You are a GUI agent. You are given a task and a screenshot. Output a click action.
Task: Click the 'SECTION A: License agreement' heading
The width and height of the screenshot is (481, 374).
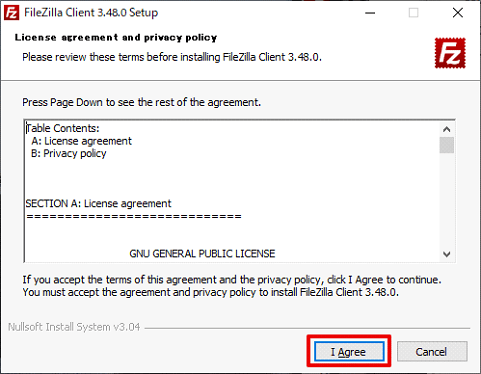[98, 203]
